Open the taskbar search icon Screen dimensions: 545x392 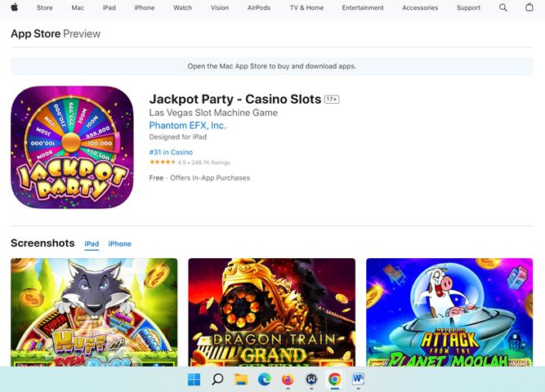(217, 379)
